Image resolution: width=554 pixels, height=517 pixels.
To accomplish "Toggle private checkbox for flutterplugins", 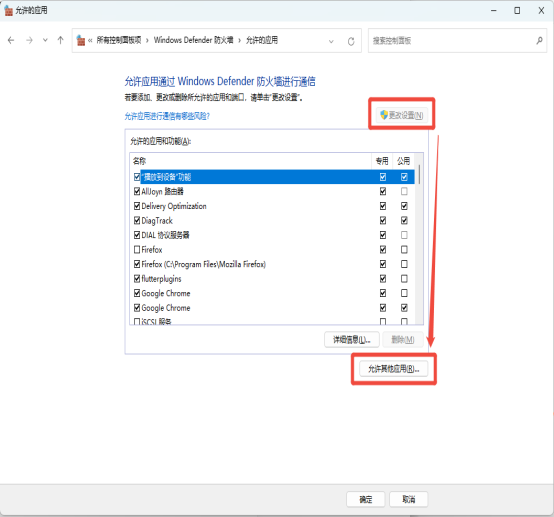I will 383,279.
